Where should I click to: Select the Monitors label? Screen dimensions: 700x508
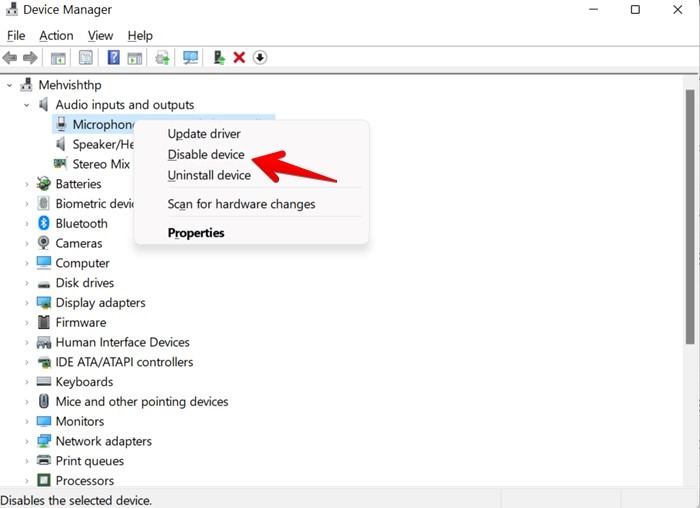point(80,421)
